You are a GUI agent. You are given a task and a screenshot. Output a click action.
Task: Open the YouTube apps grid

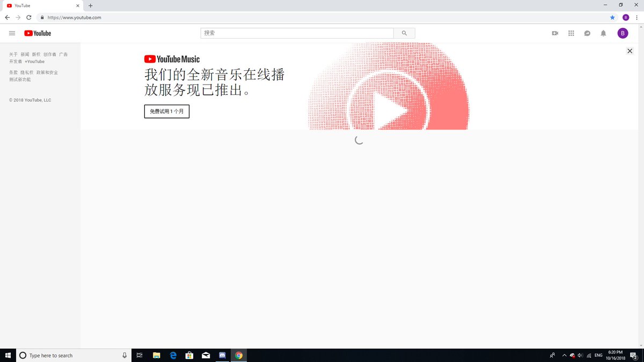pos(571,33)
